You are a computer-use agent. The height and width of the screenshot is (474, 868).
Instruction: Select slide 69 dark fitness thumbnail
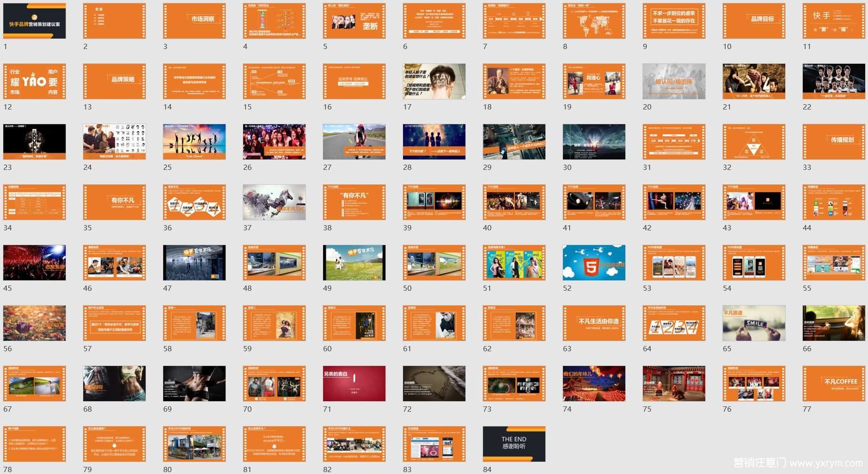click(x=194, y=384)
